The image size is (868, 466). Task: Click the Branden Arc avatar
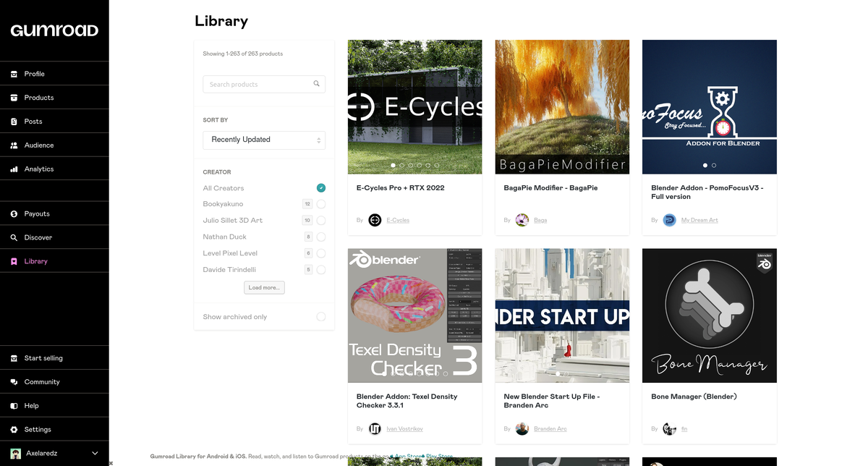point(522,428)
